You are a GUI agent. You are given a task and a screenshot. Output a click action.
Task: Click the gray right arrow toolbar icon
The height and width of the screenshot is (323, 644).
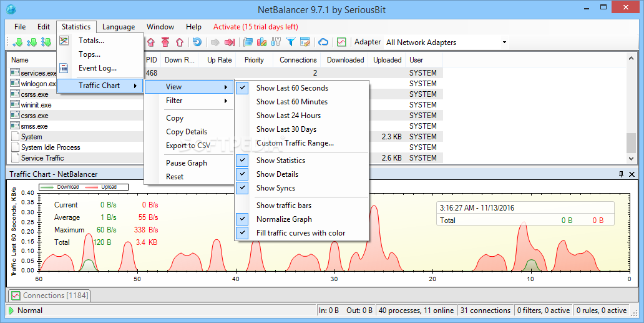[x=215, y=42]
